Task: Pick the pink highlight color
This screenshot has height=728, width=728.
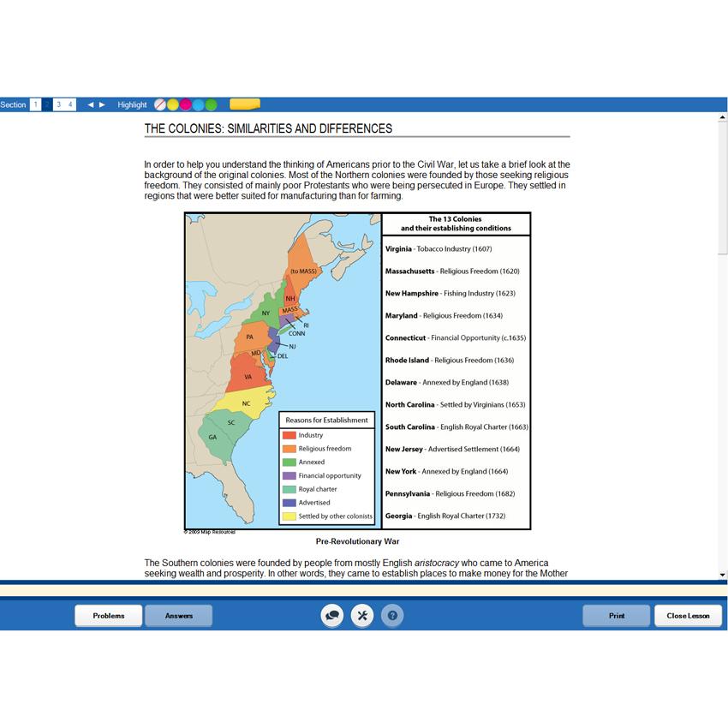Action: 185,104
